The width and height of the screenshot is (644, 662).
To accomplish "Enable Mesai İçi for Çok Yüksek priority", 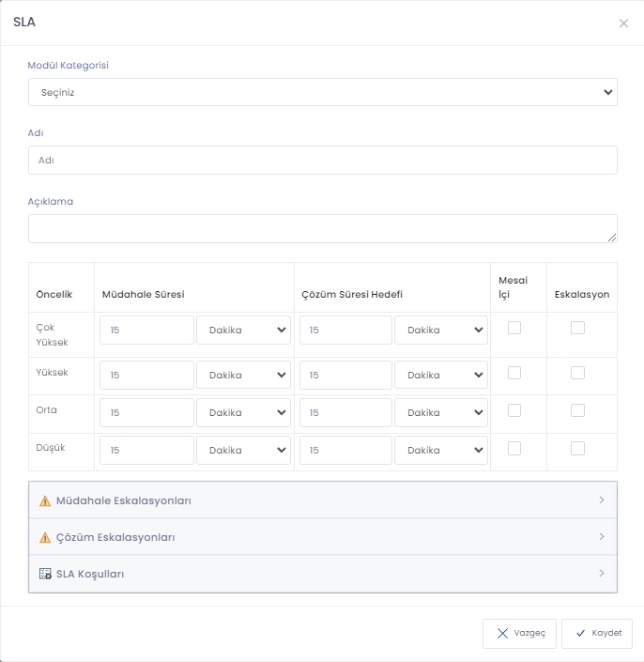I will coord(514,328).
